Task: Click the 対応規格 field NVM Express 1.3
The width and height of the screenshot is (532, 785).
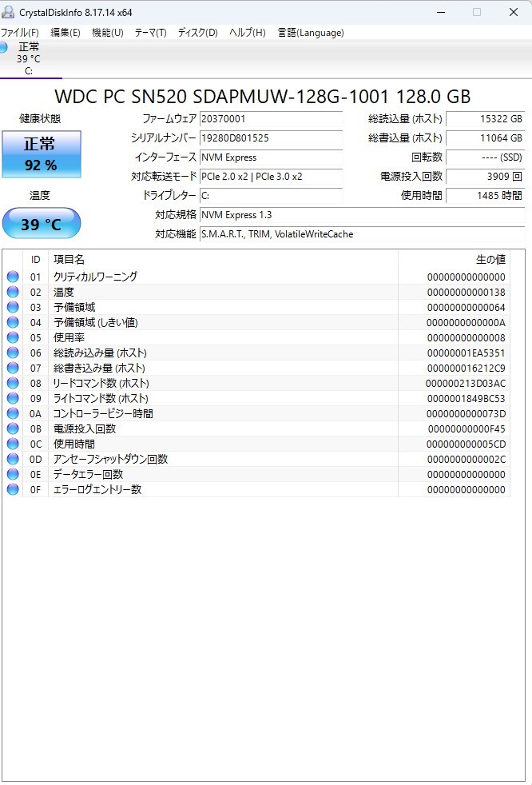Action: pos(362,215)
